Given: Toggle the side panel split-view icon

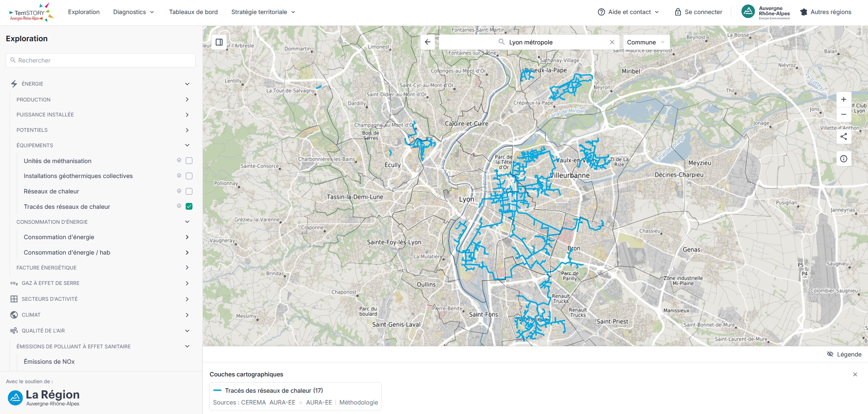Looking at the screenshot, I should [219, 42].
